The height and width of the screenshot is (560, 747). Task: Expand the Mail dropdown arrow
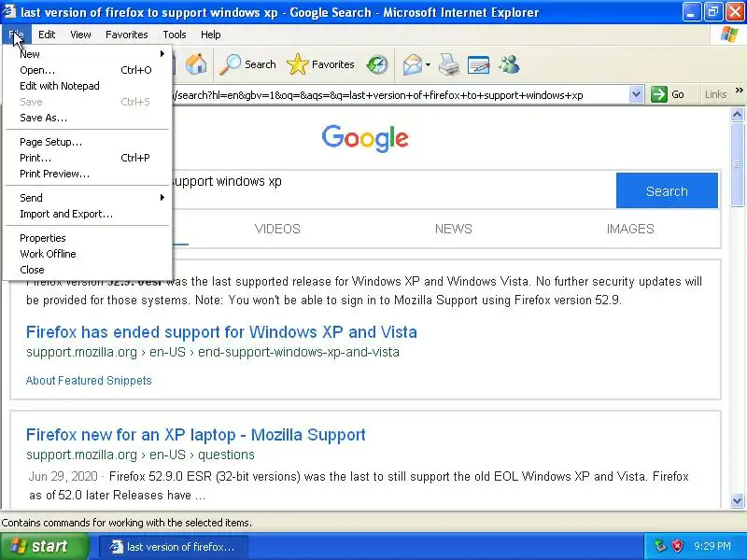tap(428, 64)
